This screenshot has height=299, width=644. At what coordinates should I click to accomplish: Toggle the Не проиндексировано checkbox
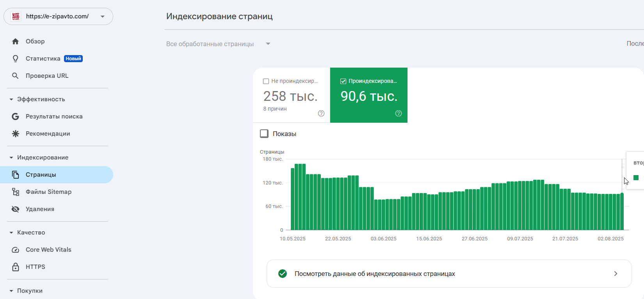(x=266, y=81)
